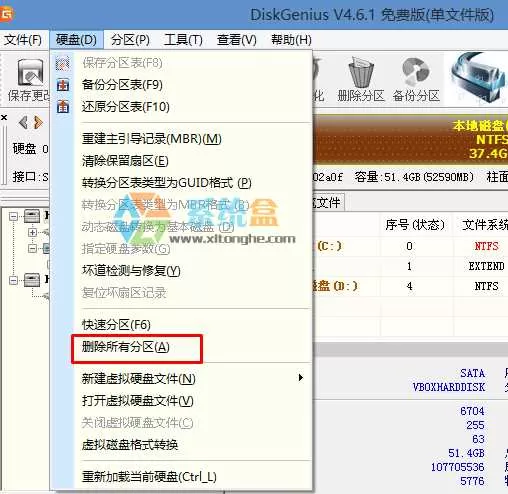Select Rebuild Master Boot Record (MBR)
This screenshot has height=494, width=508.
pyautogui.click(x=152, y=139)
